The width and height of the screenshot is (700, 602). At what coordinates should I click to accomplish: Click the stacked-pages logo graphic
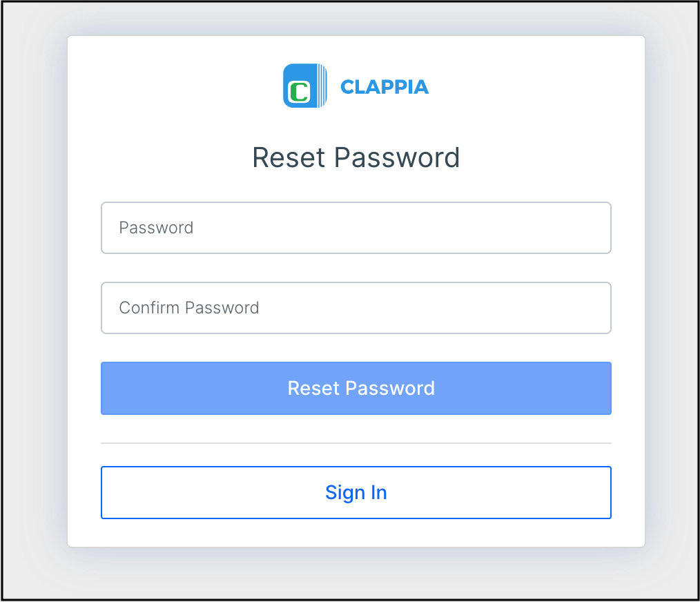point(318,85)
